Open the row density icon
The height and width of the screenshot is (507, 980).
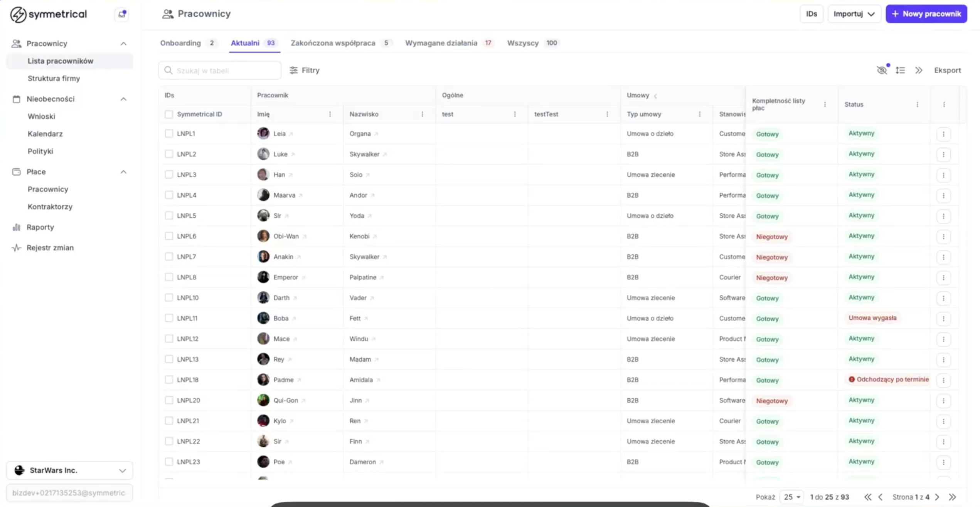900,70
